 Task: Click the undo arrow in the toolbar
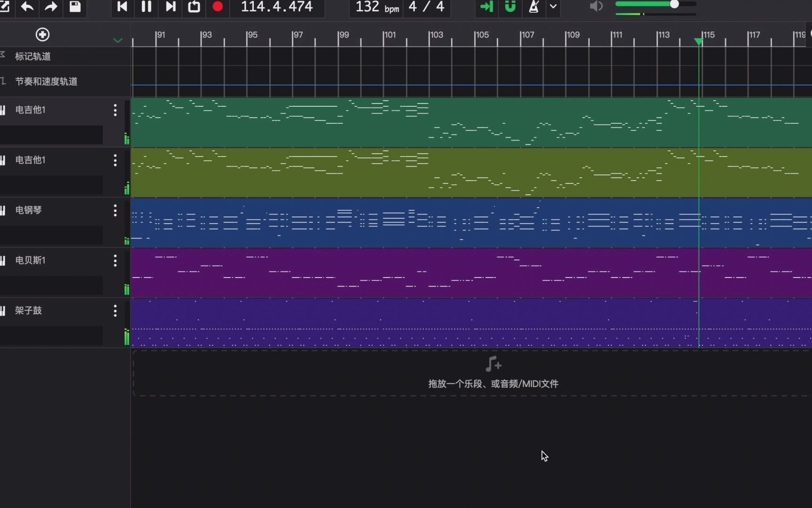coord(27,7)
